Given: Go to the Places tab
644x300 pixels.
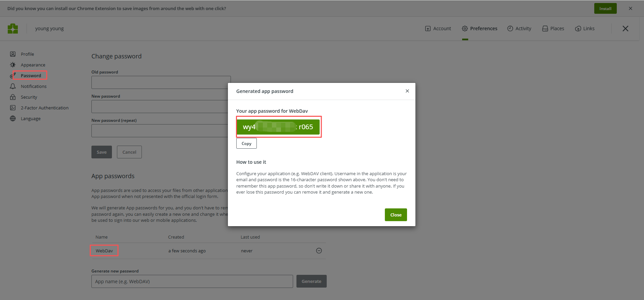Looking at the screenshot, I should [553, 29].
